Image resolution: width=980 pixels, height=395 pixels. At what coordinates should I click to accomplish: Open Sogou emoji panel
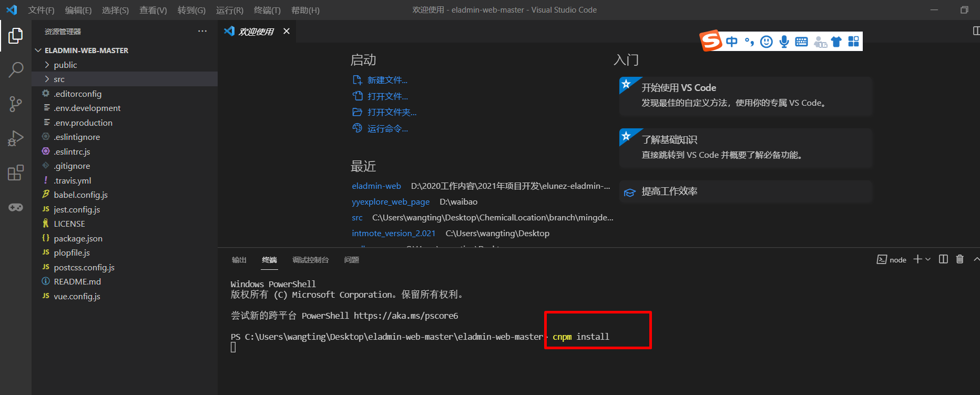pyautogui.click(x=767, y=42)
